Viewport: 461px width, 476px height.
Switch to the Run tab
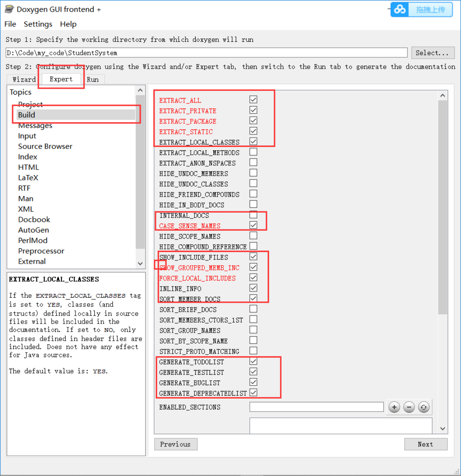(93, 79)
